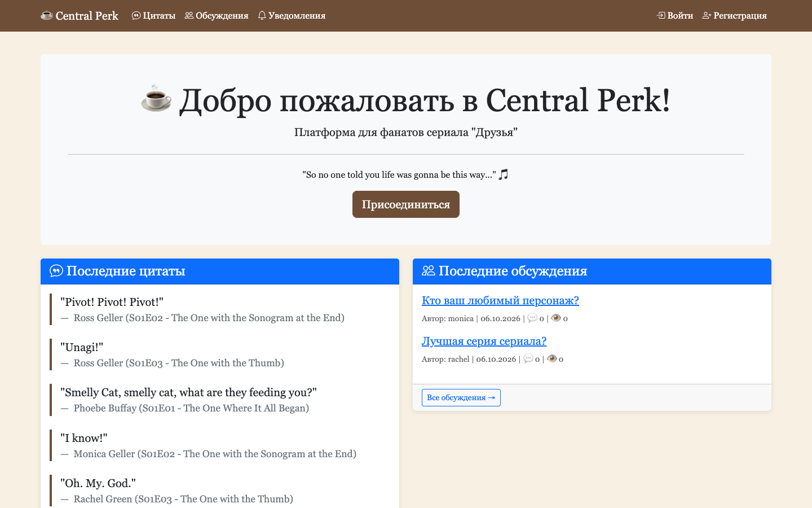812x508 pixels.
Task: Open the Цитаты menu item
Action: click(x=153, y=15)
